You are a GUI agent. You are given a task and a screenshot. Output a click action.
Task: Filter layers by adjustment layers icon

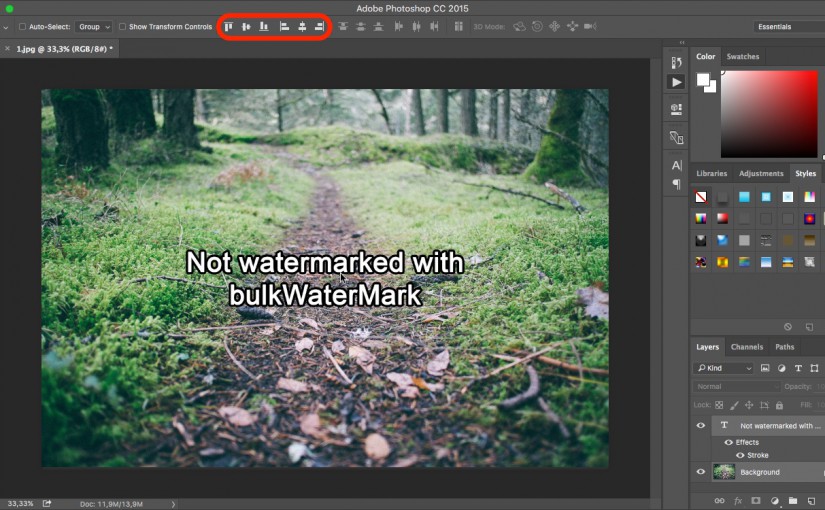click(x=781, y=368)
